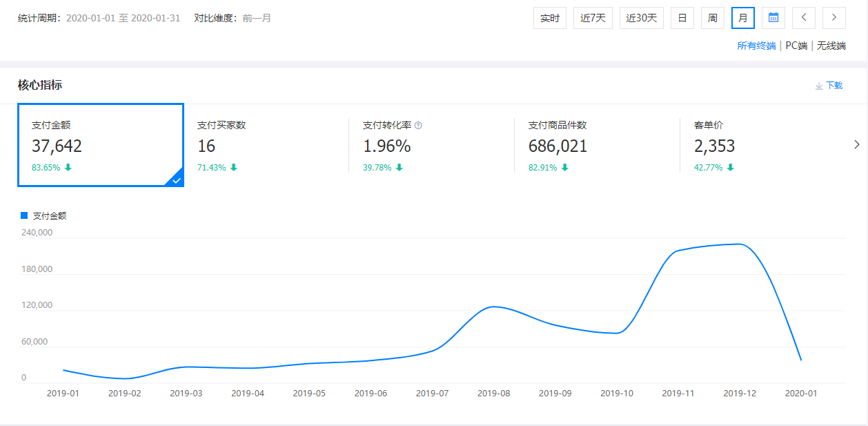This screenshot has height=426, width=868.
Task: Select the 近30天 time range
Action: (x=641, y=18)
